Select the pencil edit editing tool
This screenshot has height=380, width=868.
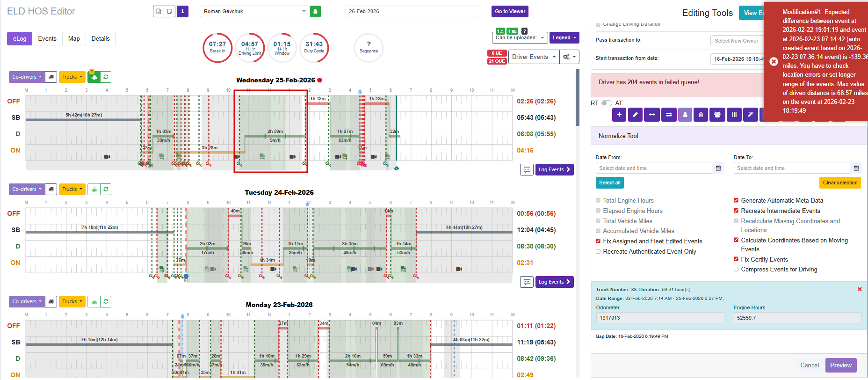pyautogui.click(x=635, y=114)
